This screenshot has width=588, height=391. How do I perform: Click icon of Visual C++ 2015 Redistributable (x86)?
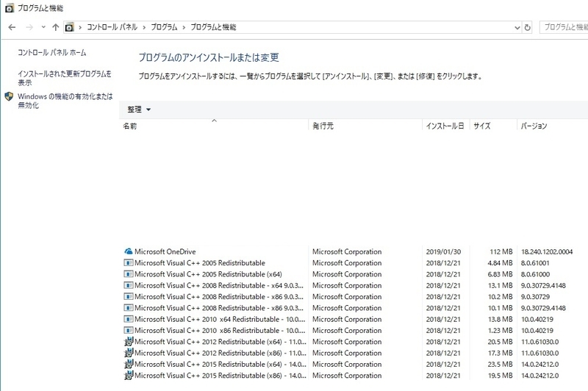pyautogui.click(x=128, y=376)
